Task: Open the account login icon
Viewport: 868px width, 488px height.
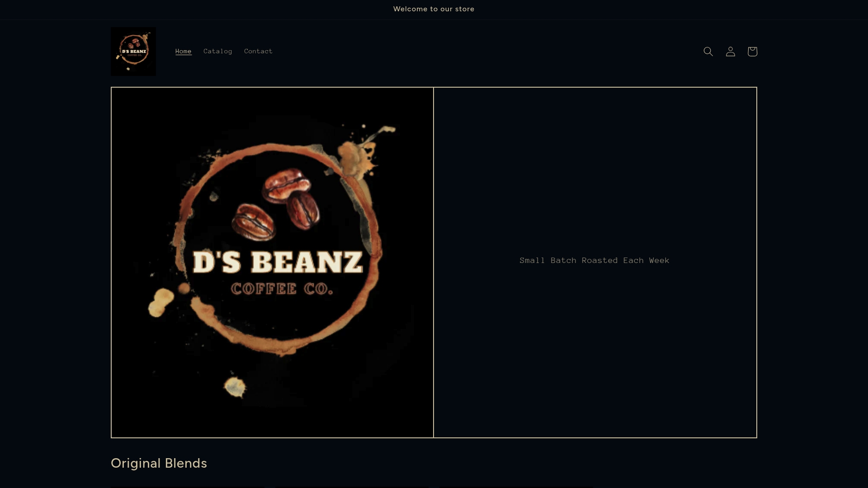Action: [730, 52]
